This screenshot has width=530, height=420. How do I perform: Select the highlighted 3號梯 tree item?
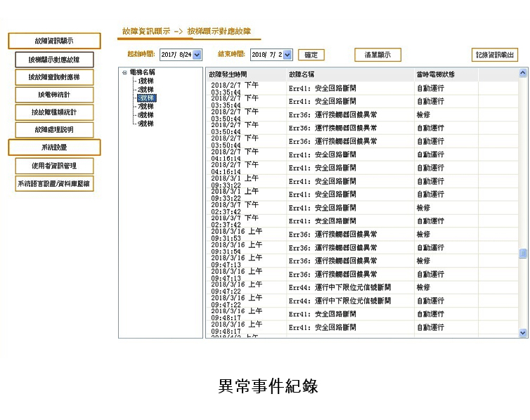pos(147,98)
